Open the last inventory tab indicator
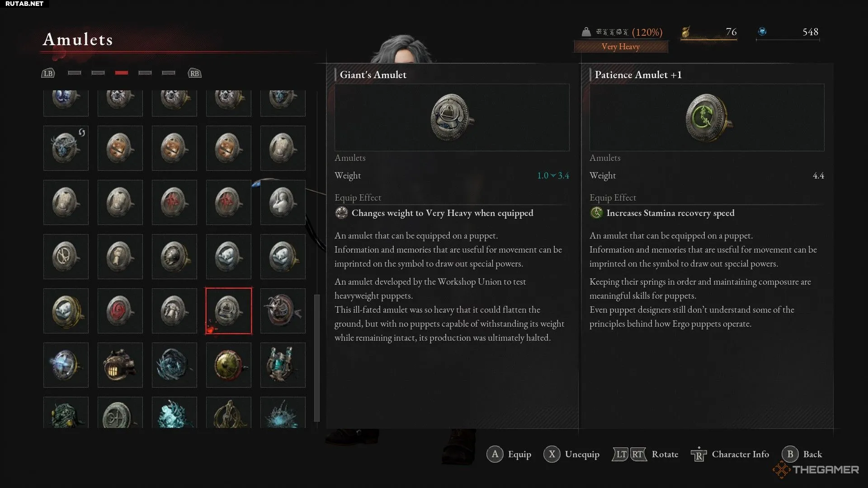The height and width of the screenshot is (488, 868). 169,73
